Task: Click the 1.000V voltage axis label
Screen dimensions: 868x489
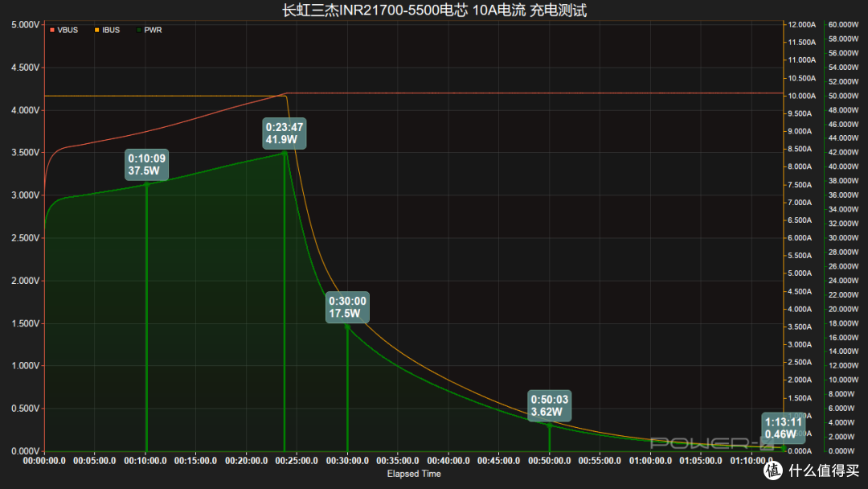Action: [26, 365]
